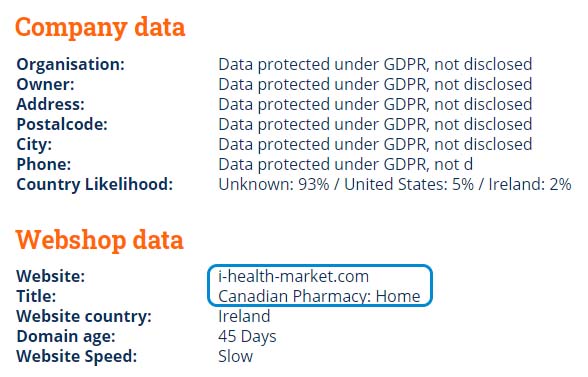This screenshot has width=588, height=377.
Task: Click the Website Speed label
Action: (x=77, y=356)
